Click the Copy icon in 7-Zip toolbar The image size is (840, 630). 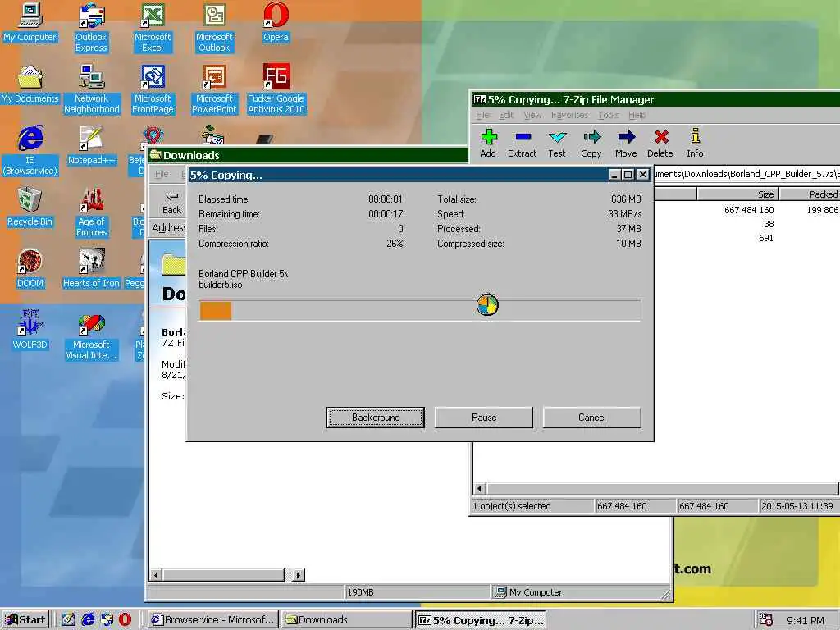click(591, 143)
